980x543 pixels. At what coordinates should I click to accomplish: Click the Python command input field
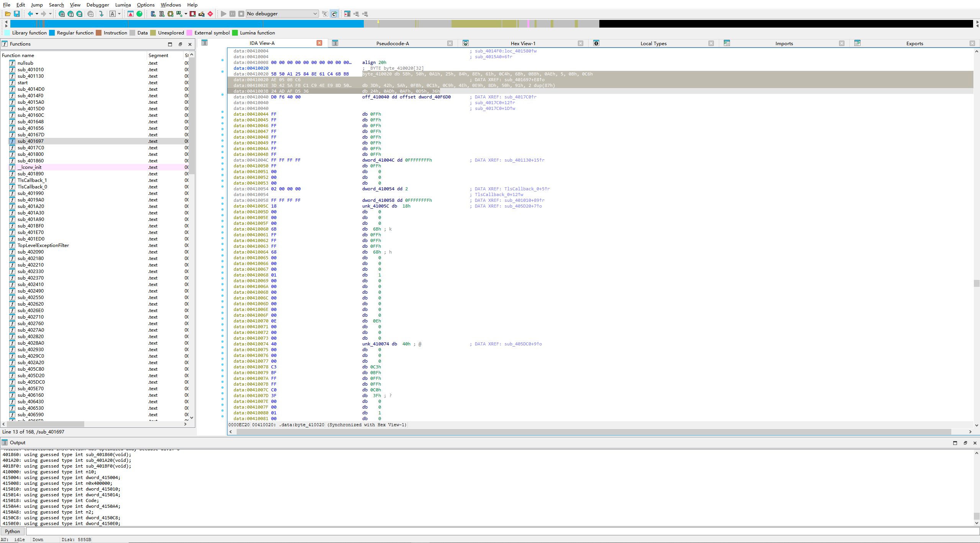pyautogui.click(x=498, y=531)
